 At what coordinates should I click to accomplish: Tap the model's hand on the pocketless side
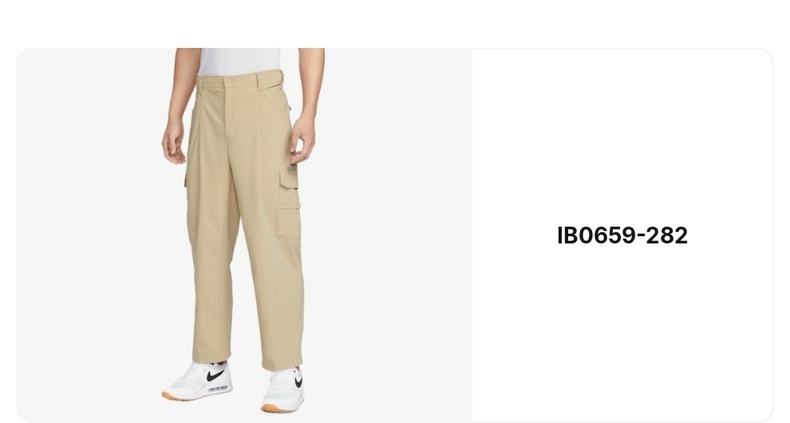pyautogui.click(x=174, y=142)
